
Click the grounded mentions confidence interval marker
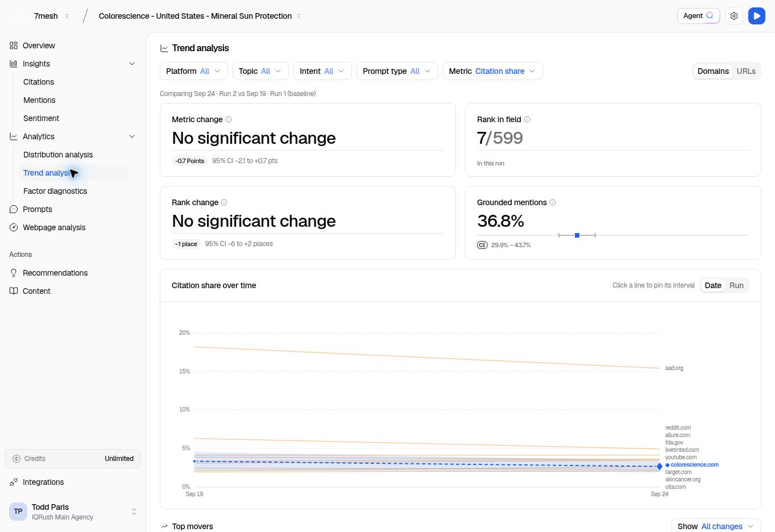pyautogui.click(x=577, y=235)
